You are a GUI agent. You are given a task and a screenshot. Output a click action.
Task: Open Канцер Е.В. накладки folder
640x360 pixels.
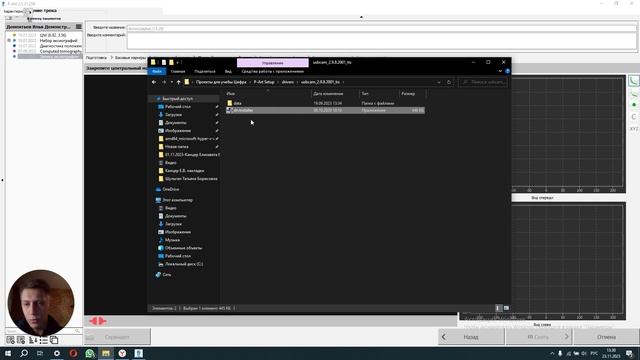[x=184, y=171]
